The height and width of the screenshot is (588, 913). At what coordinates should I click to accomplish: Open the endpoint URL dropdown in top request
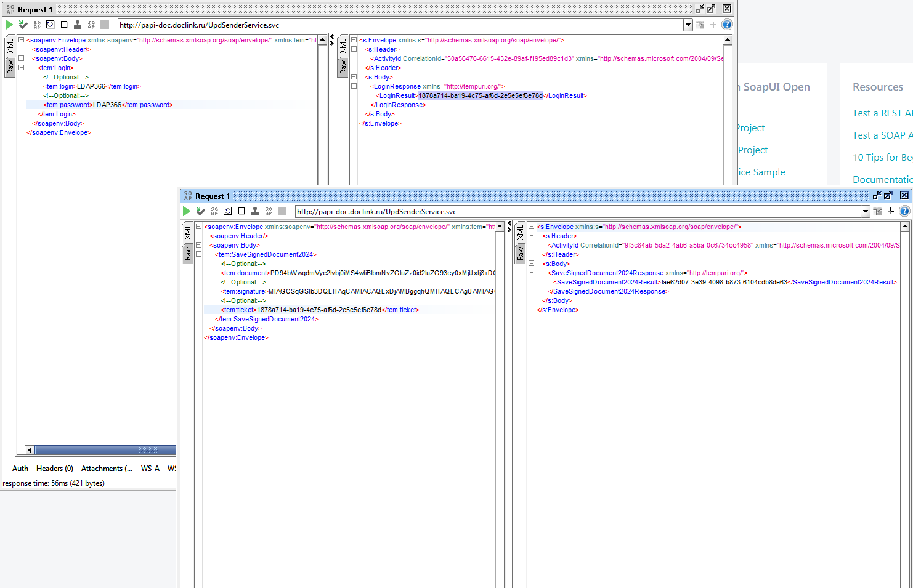(x=688, y=25)
